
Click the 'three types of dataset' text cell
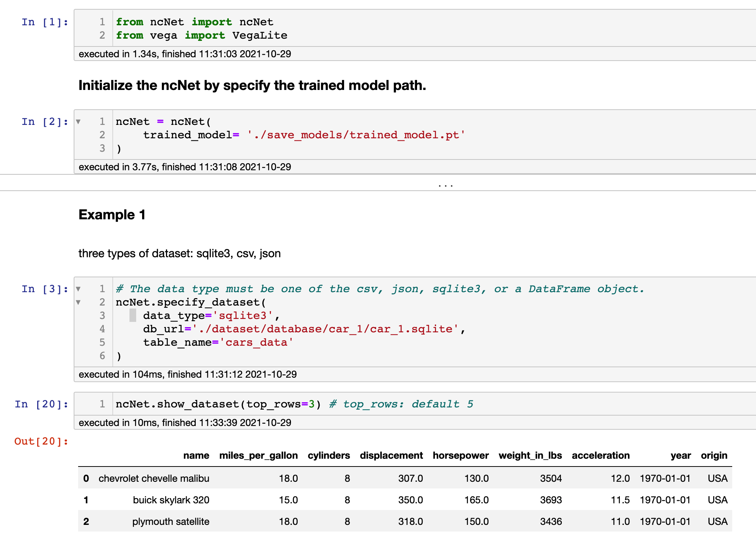[179, 254]
